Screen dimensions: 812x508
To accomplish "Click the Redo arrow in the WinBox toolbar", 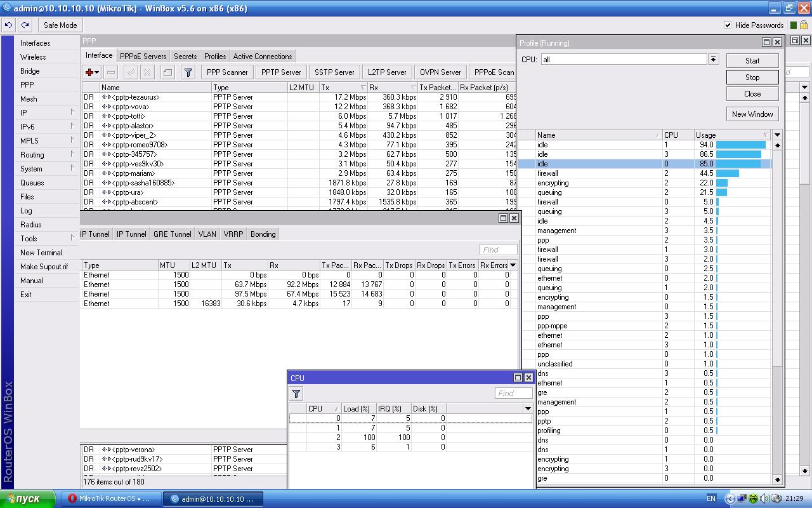I will coord(25,25).
